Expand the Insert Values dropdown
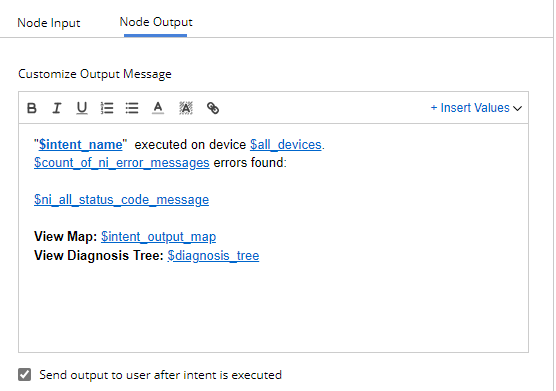556x391 pixels. pos(476,108)
